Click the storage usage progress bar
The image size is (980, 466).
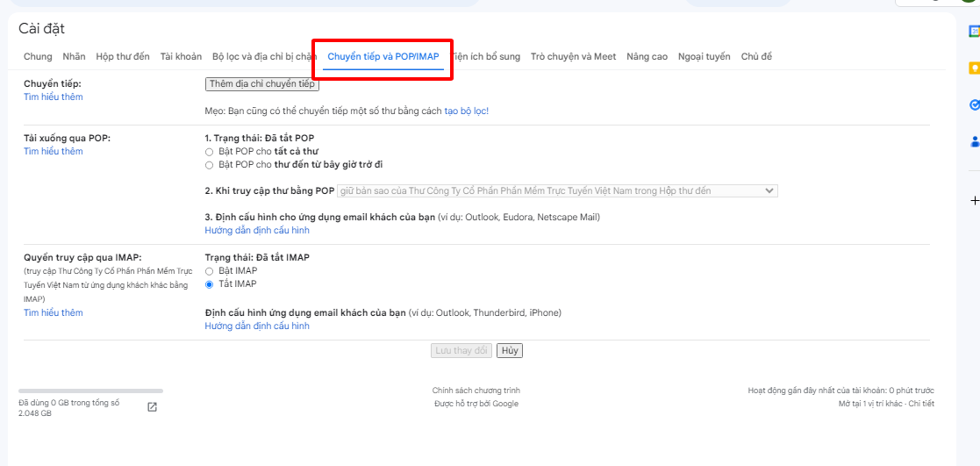tap(90, 391)
